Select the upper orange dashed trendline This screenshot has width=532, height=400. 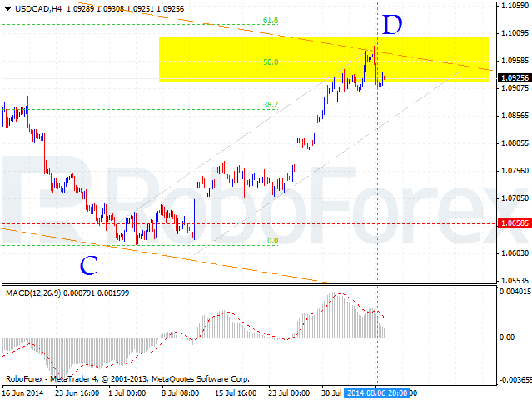click(x=306, y=40)
